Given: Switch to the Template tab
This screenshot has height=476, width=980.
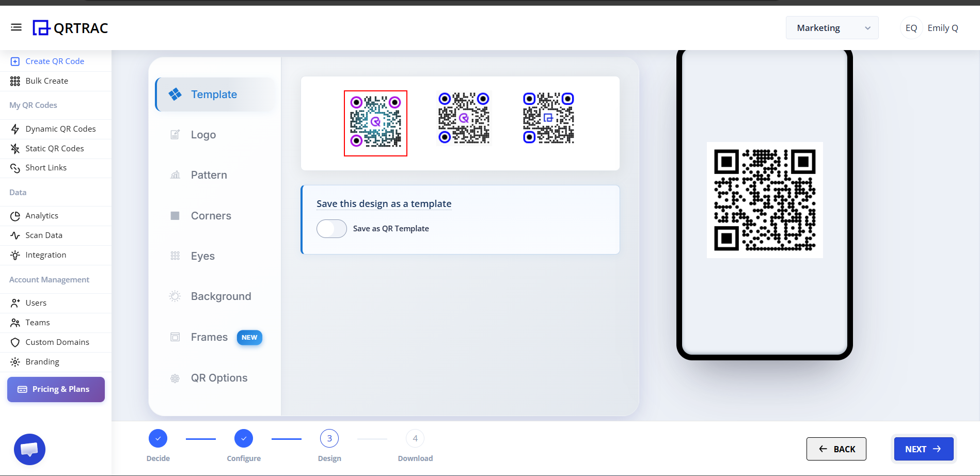Looking at the screenshot, I should coord(216,94).
